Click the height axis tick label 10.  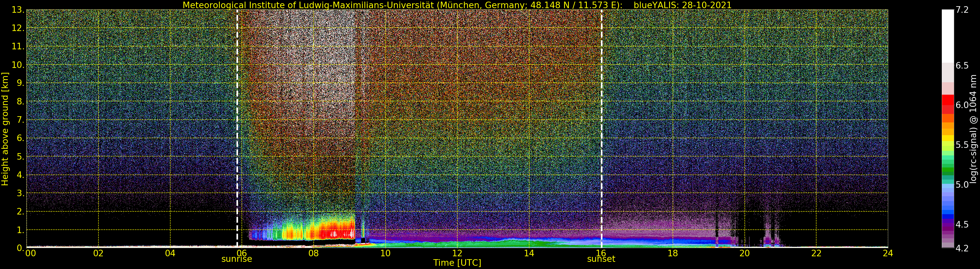[x=18, y=65]
